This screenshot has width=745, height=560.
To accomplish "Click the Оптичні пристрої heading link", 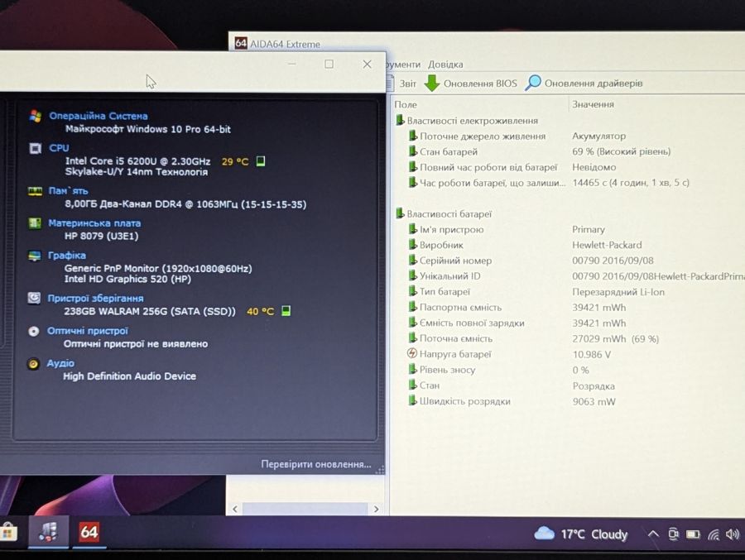I will tap(88, 331).
